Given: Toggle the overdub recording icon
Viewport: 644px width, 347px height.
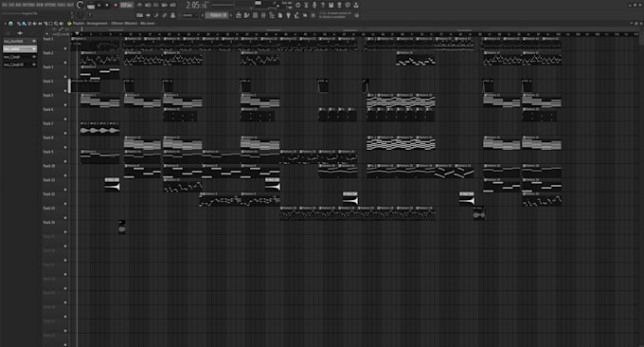Looking at the screenshot, I should pos(164,6).
